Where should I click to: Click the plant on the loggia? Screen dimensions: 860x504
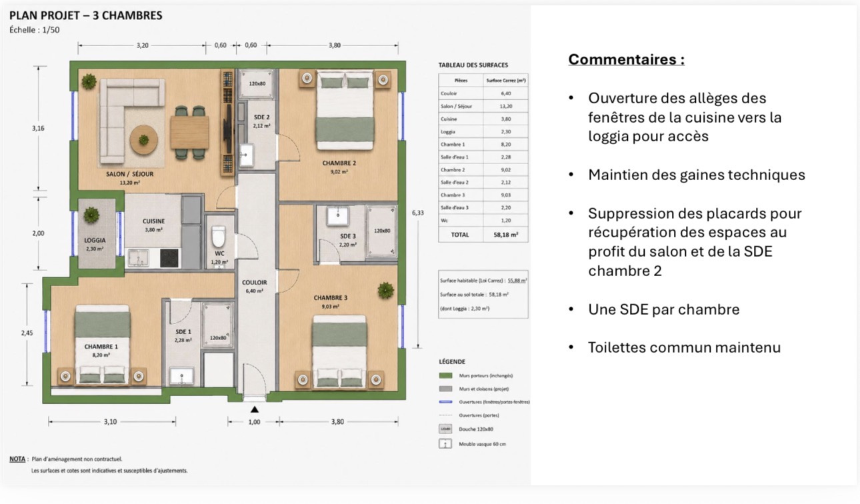click(x=92, y=215)
